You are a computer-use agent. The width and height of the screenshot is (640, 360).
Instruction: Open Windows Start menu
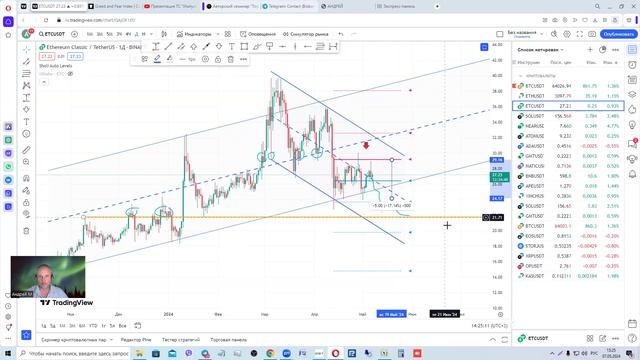click(8, 353)
